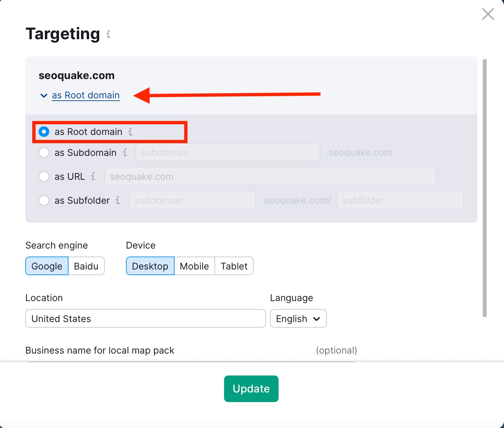Click the .seoquake.com/ text in Subfolder row
The width and height of the screenshot is (504, 428).
tap(296, 200)
